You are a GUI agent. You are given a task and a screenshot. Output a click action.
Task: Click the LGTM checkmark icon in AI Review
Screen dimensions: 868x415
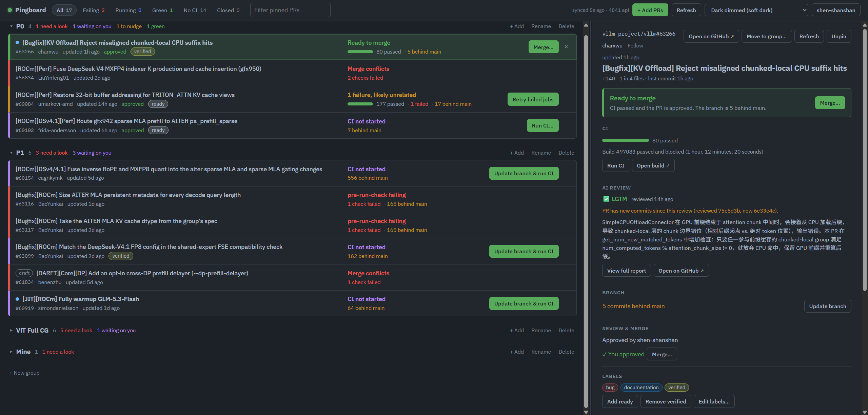(606, 199)
